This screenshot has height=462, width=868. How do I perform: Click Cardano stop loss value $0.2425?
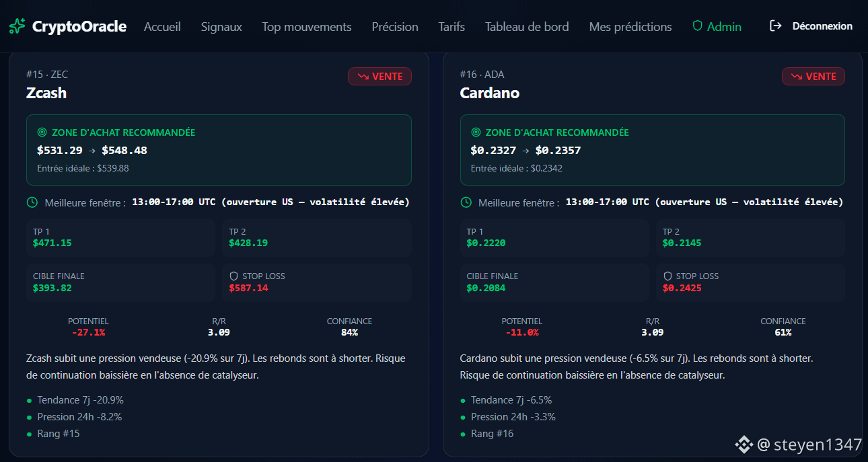tap(682, 288)
